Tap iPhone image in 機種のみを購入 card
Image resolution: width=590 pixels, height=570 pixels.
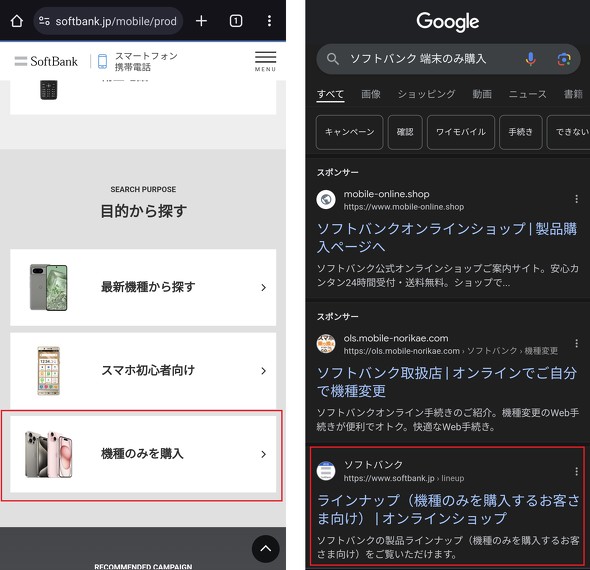(x=49, y=454)
